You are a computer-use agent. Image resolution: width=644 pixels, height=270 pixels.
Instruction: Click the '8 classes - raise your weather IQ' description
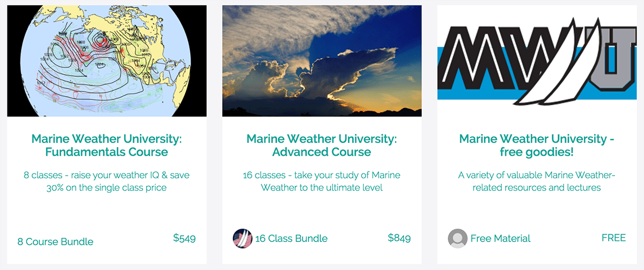107,181
